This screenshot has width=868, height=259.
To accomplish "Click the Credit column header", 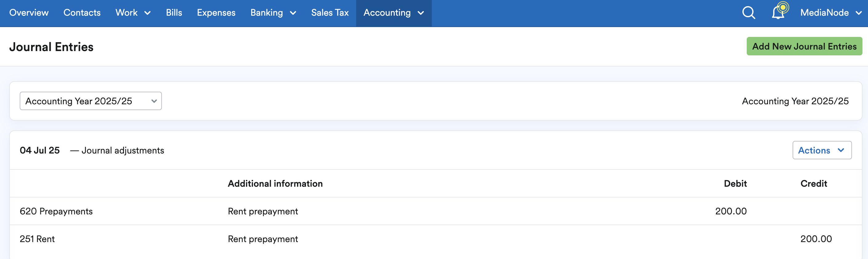I will click(814, 184).
